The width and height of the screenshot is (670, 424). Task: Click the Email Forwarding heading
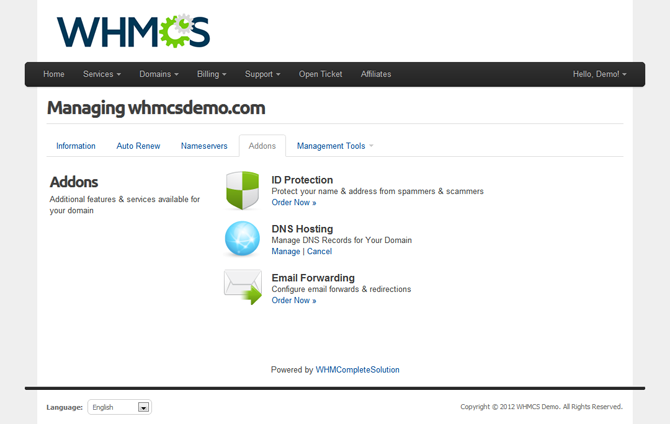point(313,278)
